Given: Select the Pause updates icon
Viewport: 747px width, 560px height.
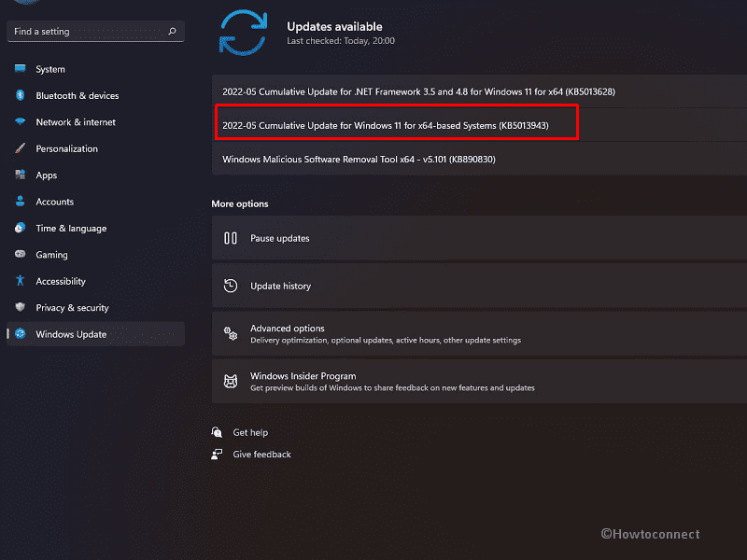Looking at the screenshot, I should click(x=230, y=237).
